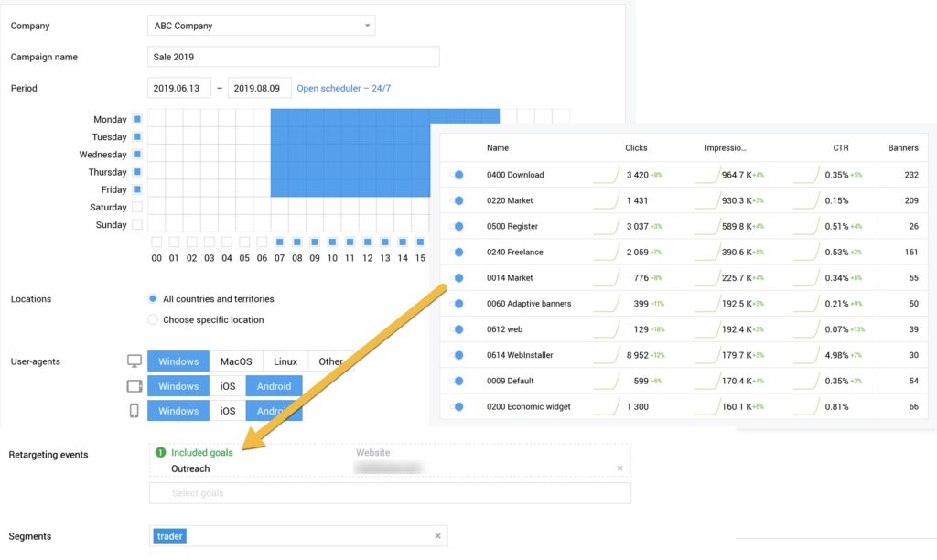This screenshot has height=560, width=937.
Task: Click the CTR sparkline for 0200 Economic widget
Action: click(x=807, y=406)
